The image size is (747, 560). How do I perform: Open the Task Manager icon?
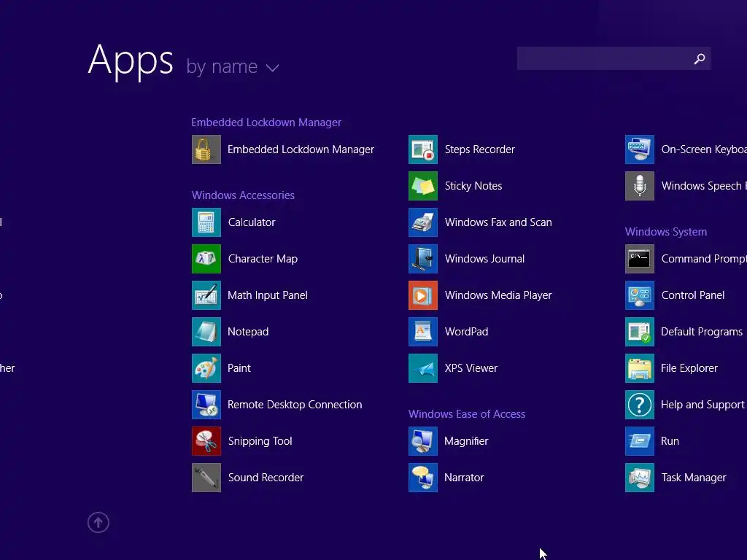(x=640, y=478)
